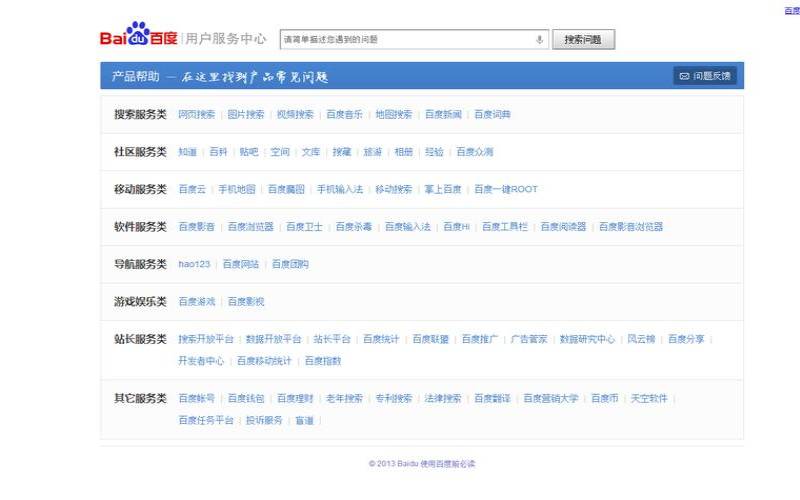Open 百度分享 webmaster link
800x500 pixels.
click(x=686, y=339)
